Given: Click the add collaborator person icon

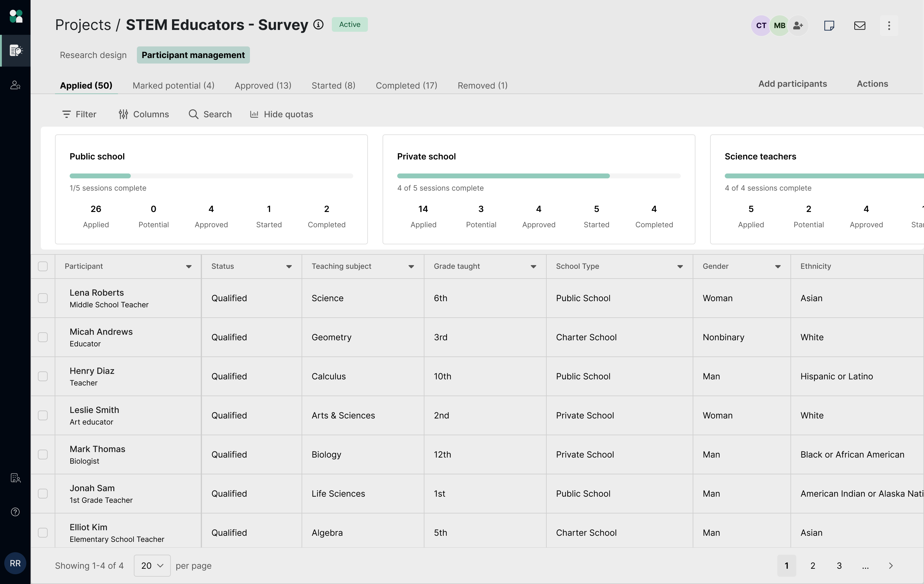Looking at the screenshot, I should pos(798,25).
